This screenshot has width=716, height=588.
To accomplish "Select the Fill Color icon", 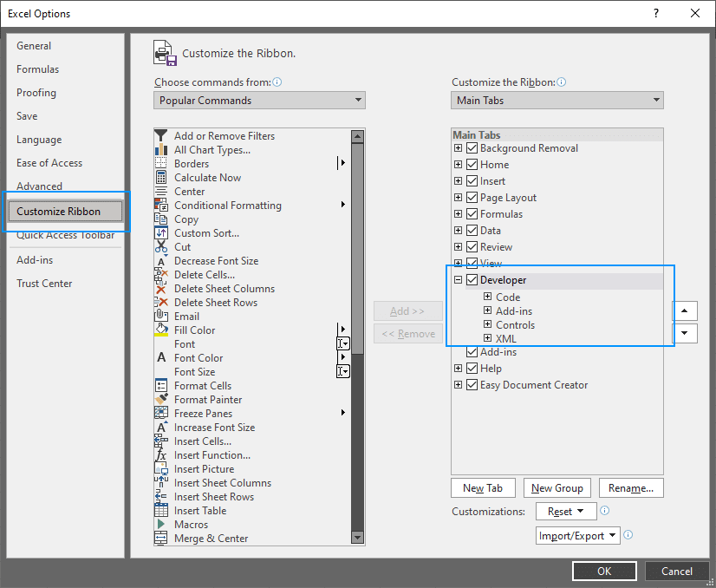I will coord(161,330).
